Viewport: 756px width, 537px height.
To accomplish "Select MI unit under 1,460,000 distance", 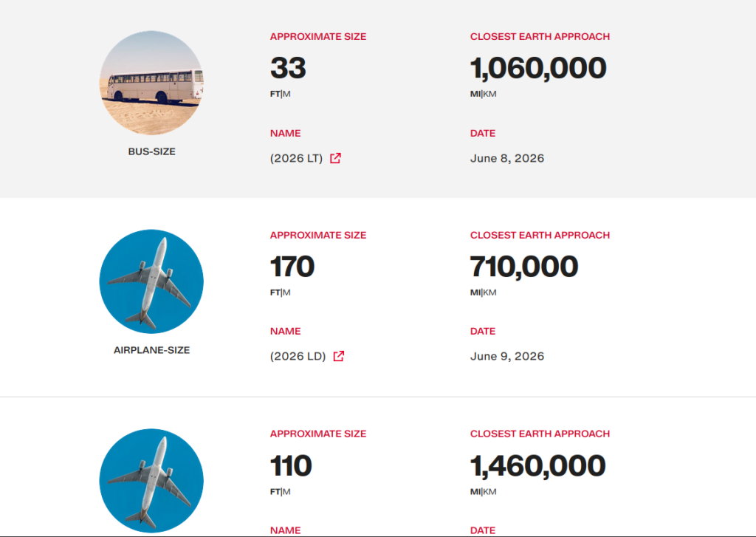I will pos(475,492).
